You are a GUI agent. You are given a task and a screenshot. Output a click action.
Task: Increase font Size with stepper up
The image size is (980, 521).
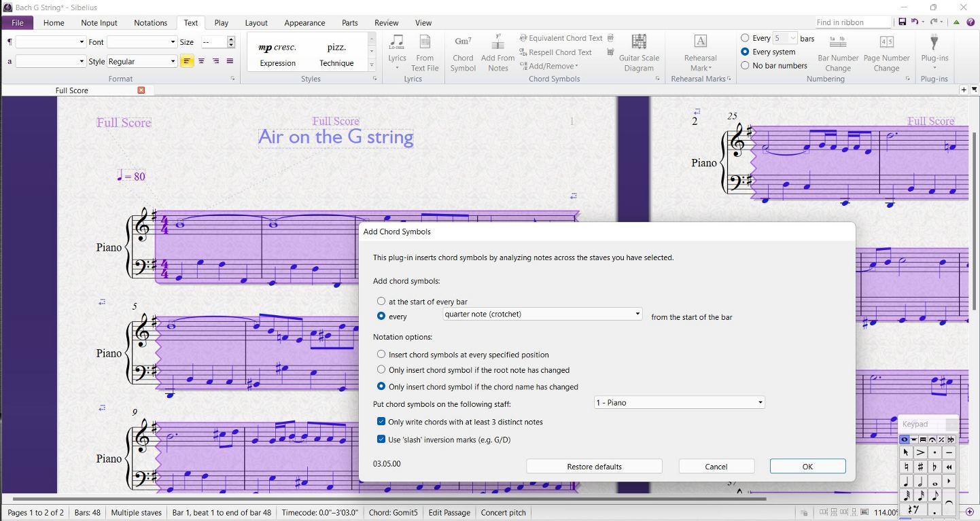coord(231,39)
